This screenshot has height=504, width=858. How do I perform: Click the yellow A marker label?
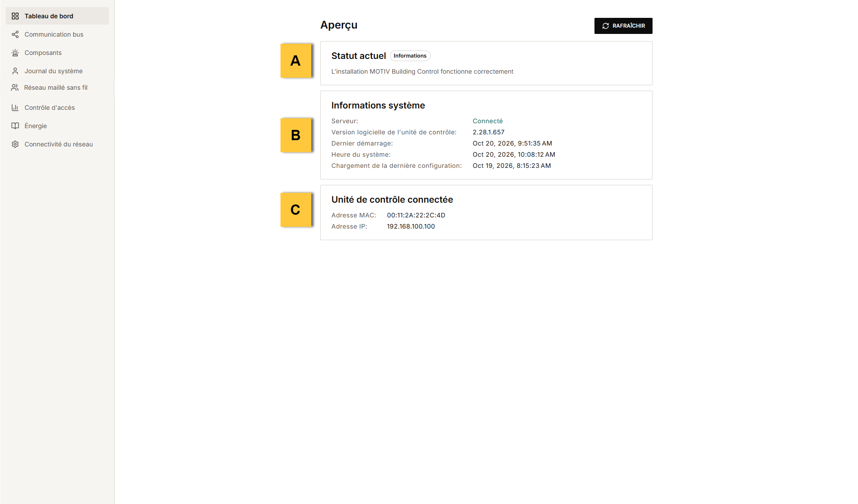pos(296,61)
